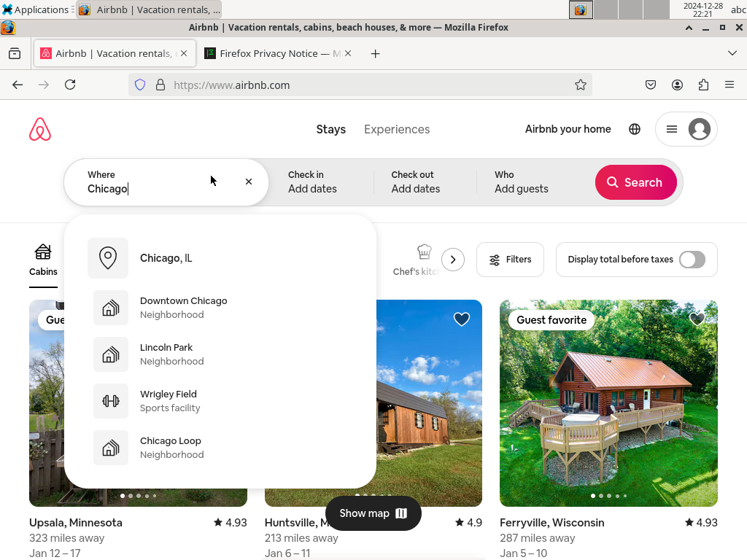Open the Firefox application menu
This screenshot has height=560, width=747.
point(729,85)
